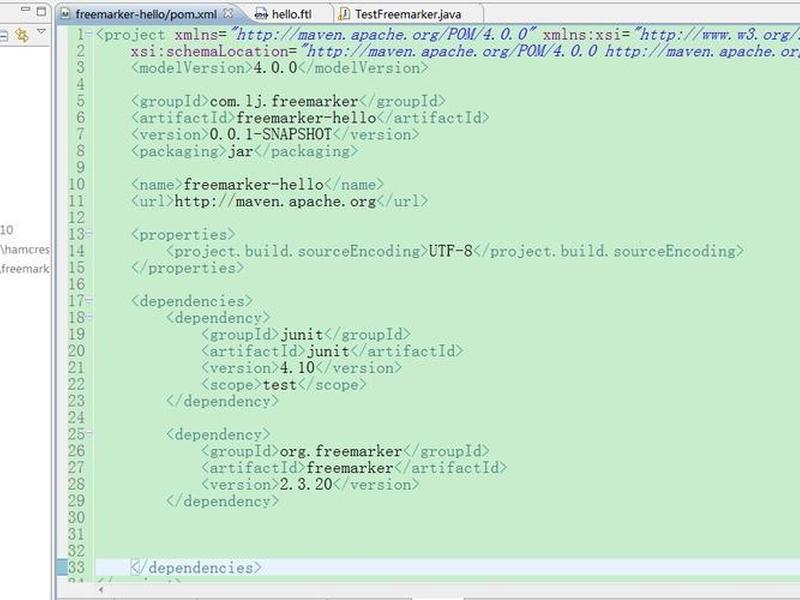Click the opening dependencies tag on line 17
Image resolution: width=800 pixels, height=600 pixels.
[192, 301]
